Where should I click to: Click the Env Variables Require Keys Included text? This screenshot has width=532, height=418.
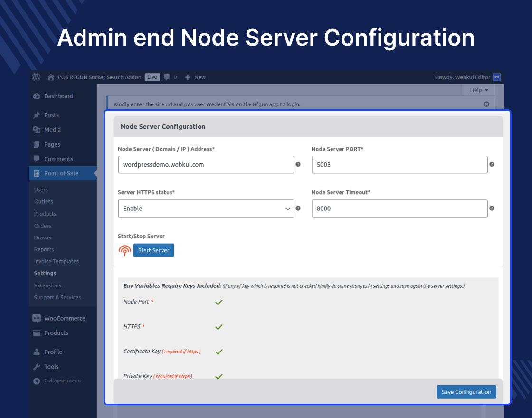pyautogui.click(x=172, y=285)
